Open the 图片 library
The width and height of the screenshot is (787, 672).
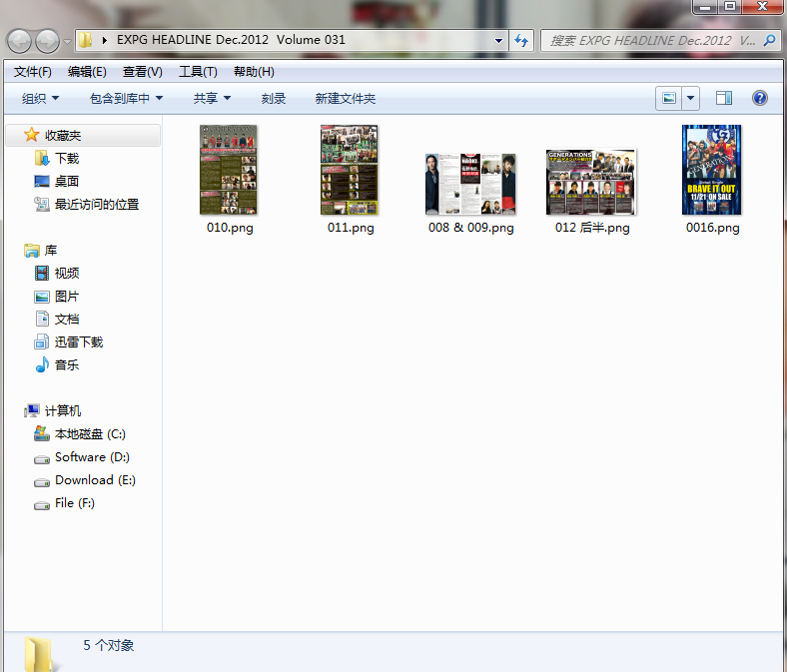(67, 297)
